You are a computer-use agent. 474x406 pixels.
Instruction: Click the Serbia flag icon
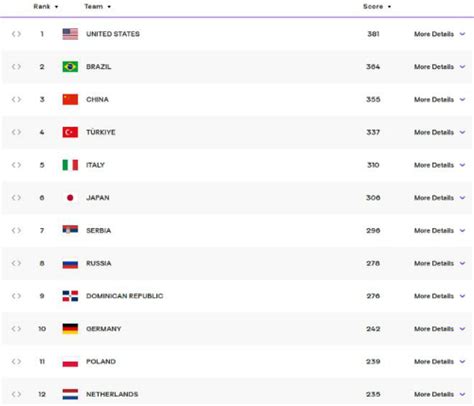[x=70, y=230]
